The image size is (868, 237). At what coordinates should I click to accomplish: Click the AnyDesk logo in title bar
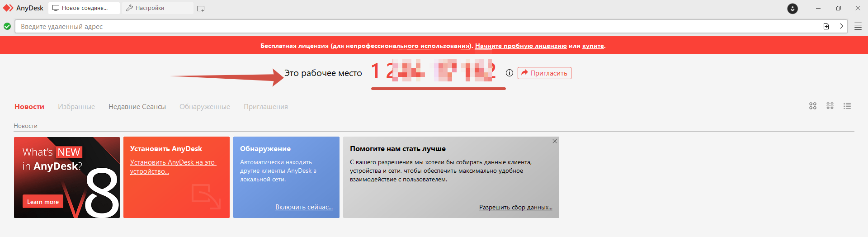point(8,8)
